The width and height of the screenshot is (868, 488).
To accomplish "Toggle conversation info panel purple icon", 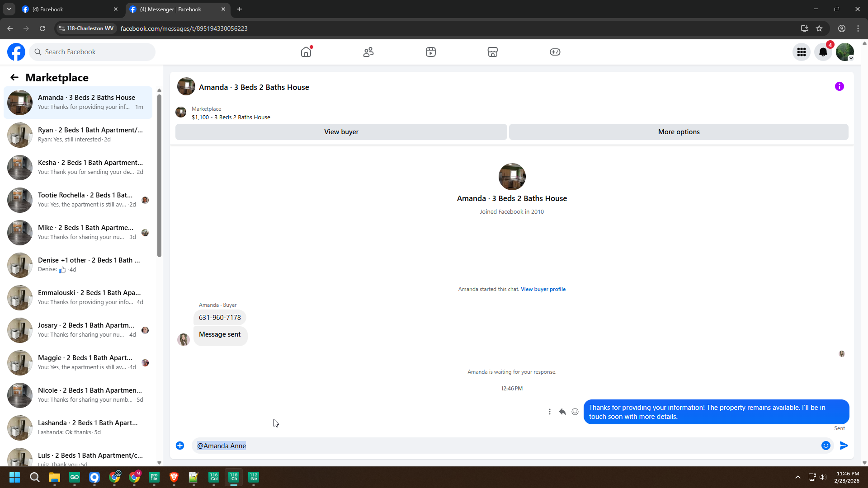I will (840, 86).
